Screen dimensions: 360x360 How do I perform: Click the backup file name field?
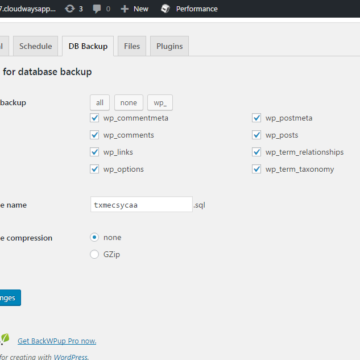click(x=141, y=205)
